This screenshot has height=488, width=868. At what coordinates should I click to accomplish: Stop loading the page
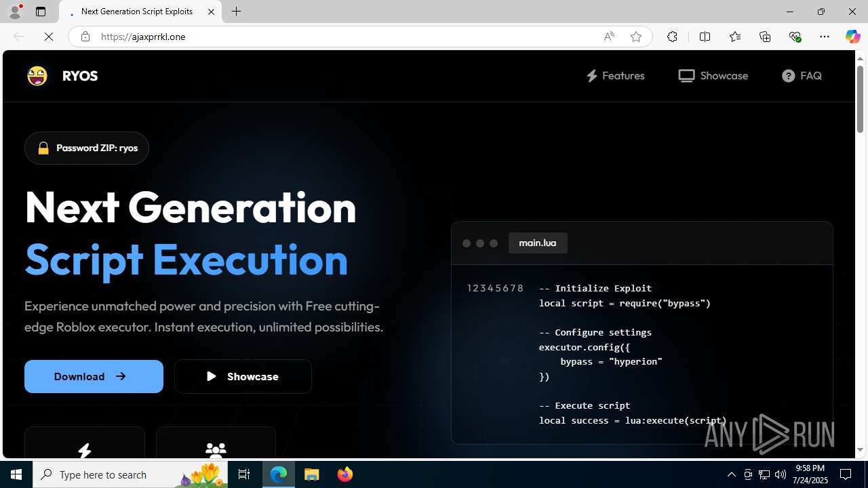point(49,37)
